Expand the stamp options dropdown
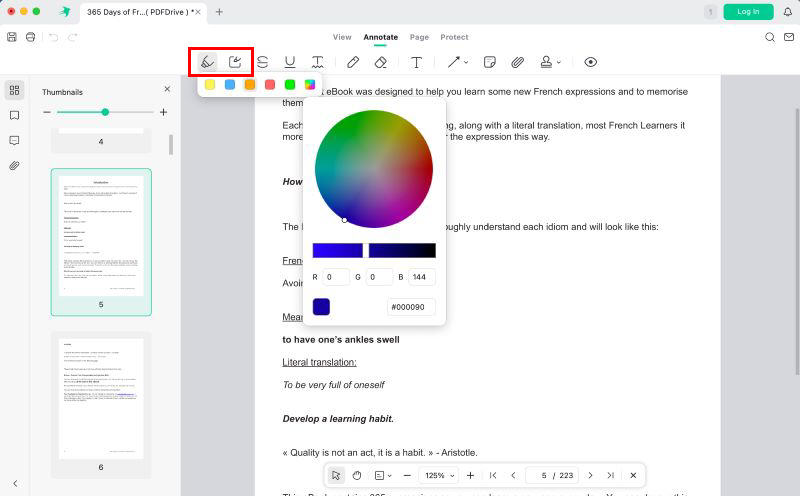 tap(559, 62)
